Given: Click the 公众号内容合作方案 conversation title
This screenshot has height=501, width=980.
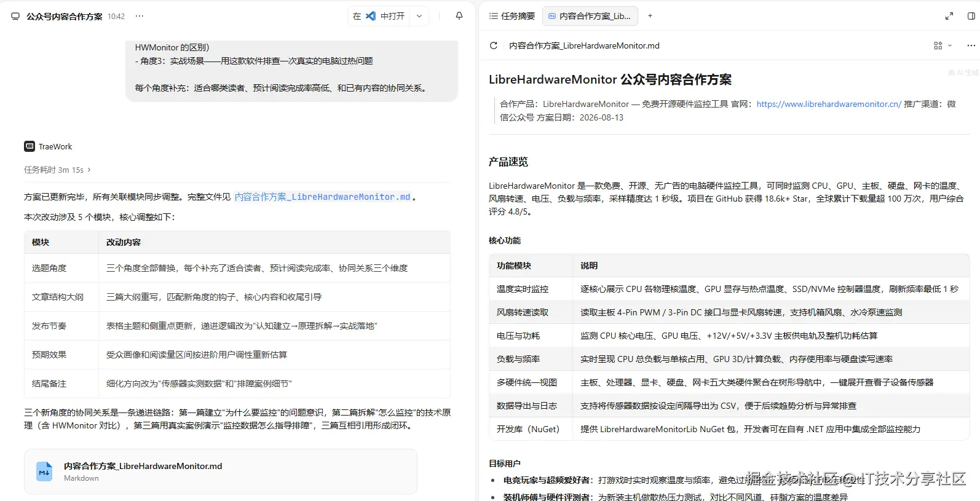Looking at the screenshot, I should pos(65,17).
